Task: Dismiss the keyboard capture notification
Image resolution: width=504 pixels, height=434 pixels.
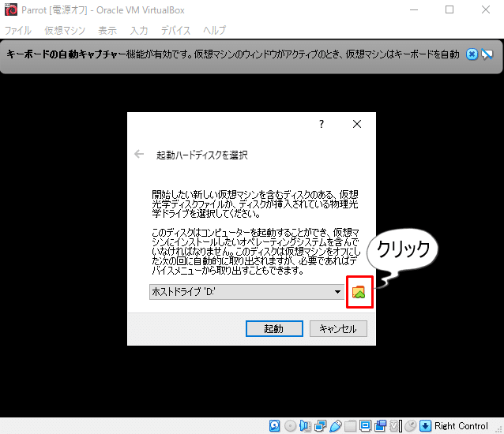Action: 472,54
